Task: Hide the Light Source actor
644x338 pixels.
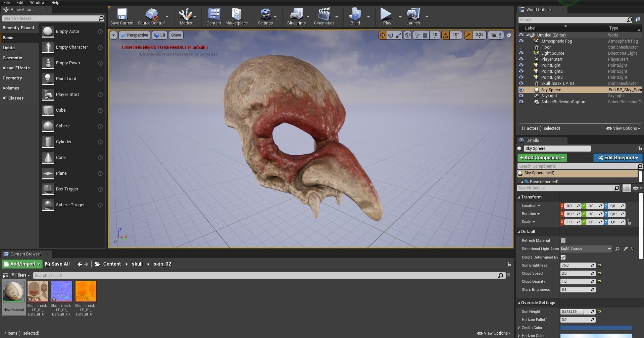Action: pyautogui.click(x=521, y=53)
